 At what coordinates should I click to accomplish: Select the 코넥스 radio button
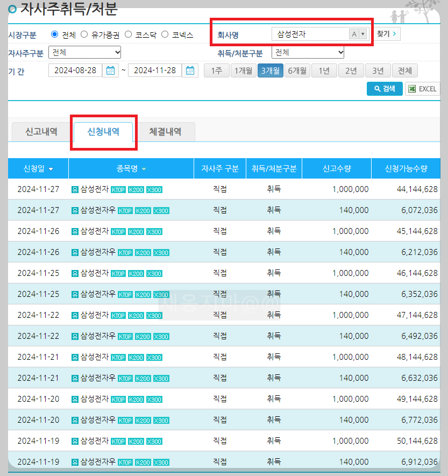tap(165, 34)
